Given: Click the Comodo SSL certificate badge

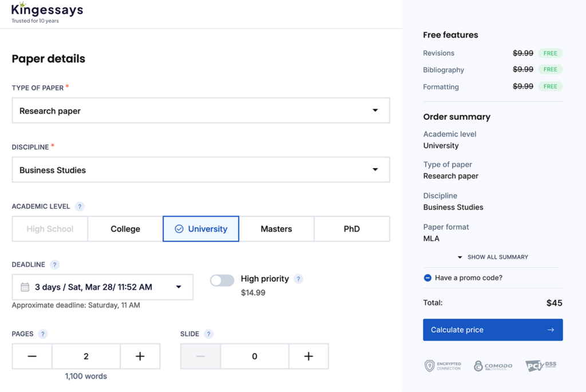Looking at the screenshot, I should pyautogui.click(x=493, y=366).
